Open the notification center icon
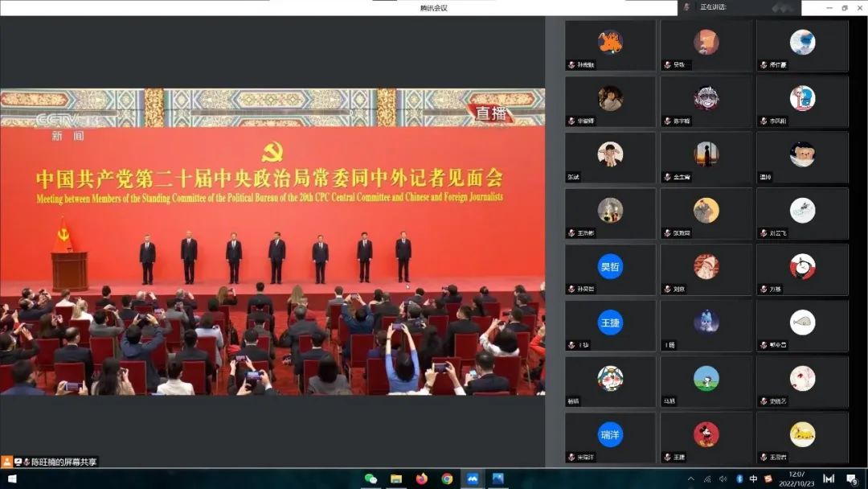Image resolution: width=868 pixels, height=489 pixels. click(852, 479)
